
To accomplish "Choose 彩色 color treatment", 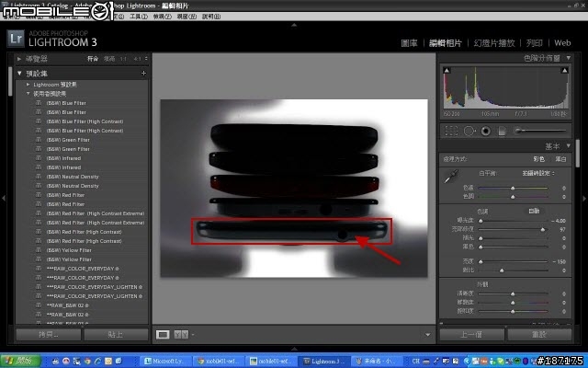I will click(x=539, y=159).
